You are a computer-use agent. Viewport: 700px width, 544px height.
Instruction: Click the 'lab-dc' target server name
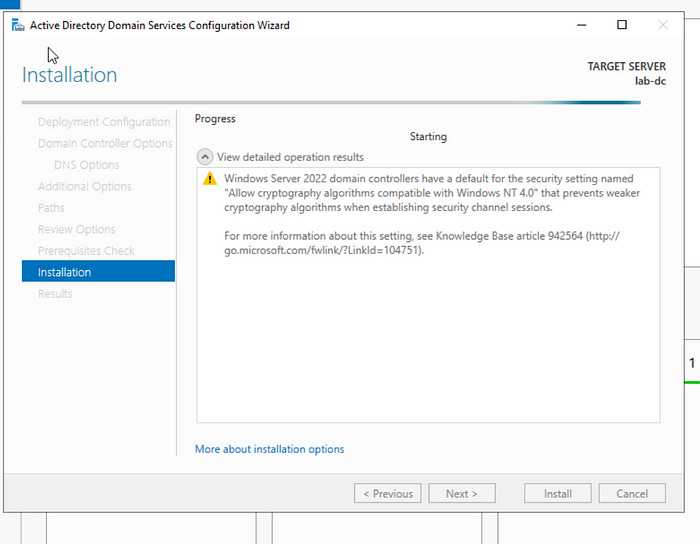[x=650, y=81]
